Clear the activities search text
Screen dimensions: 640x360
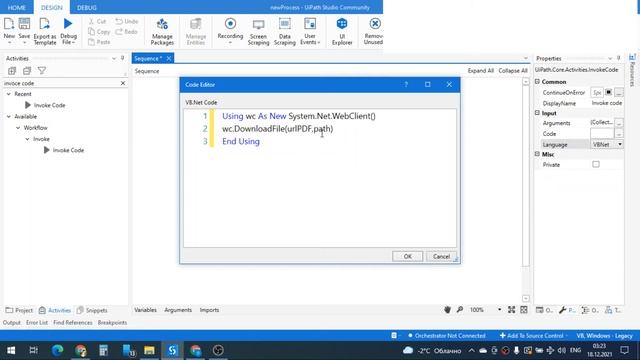[x=123, y=83]
